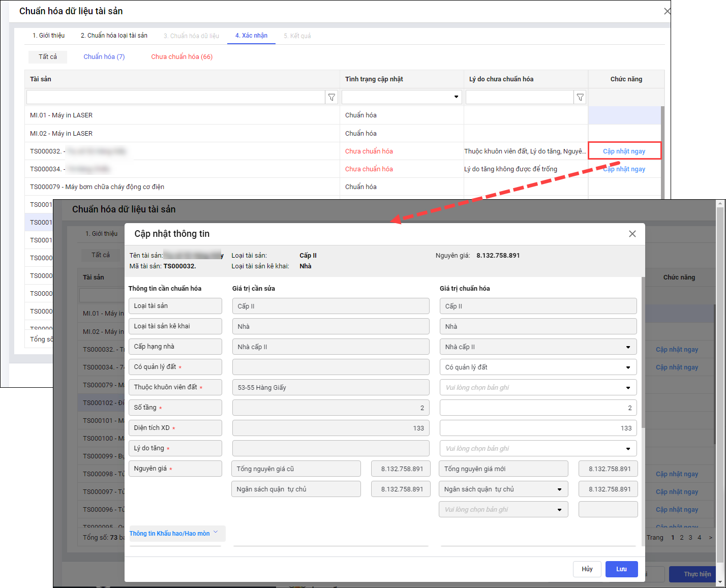
Task: Switch to 4. Xác nhận tab
Action: pos(251,36)
